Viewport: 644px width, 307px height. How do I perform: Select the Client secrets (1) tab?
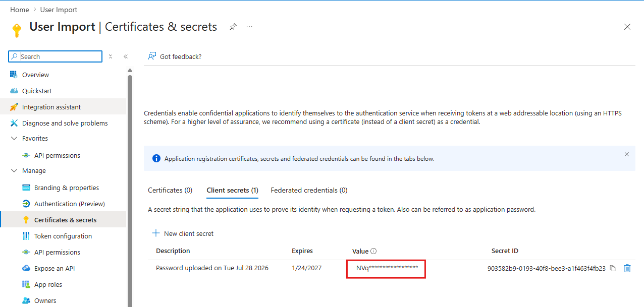coord(232,190)
